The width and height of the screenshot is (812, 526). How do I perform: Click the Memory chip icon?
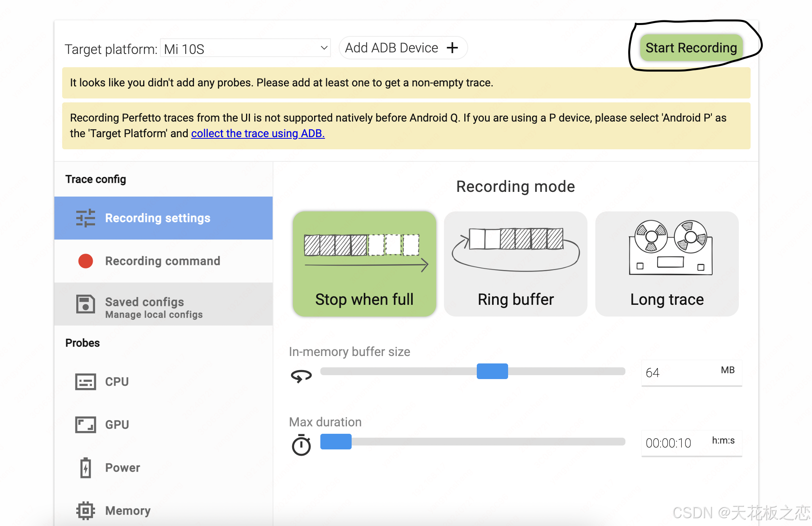pos(85,511)
